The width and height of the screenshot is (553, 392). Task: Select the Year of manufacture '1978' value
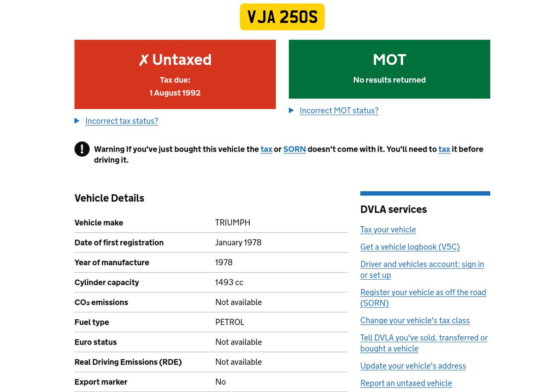(224, 262)
